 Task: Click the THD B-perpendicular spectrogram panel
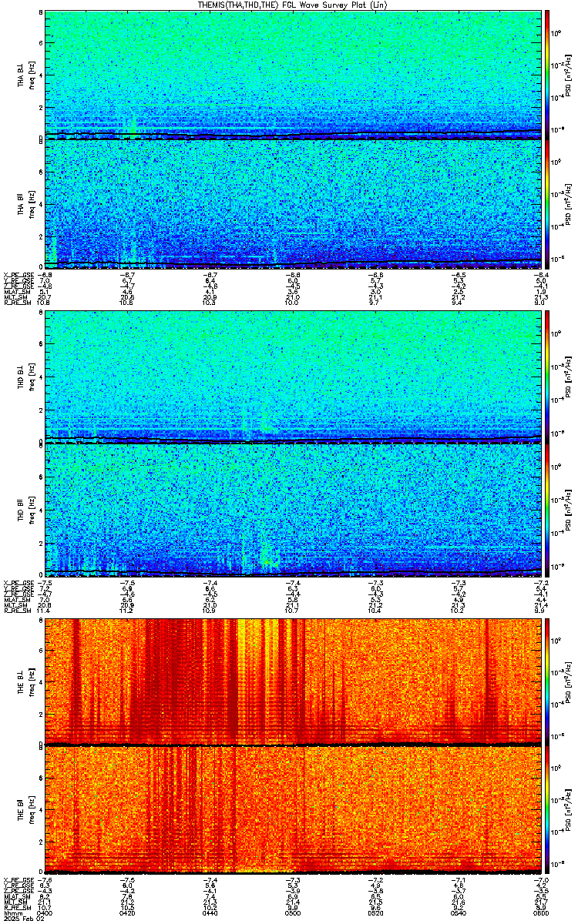tap(292, 375)
